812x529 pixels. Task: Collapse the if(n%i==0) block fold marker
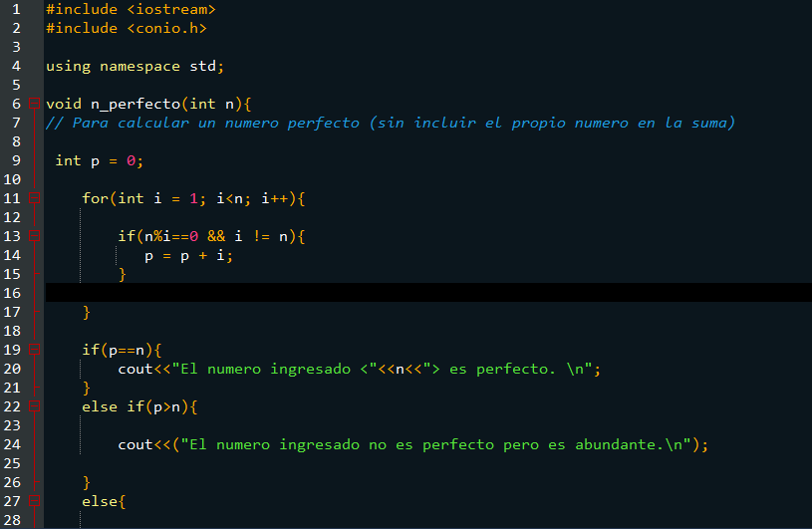34,236
